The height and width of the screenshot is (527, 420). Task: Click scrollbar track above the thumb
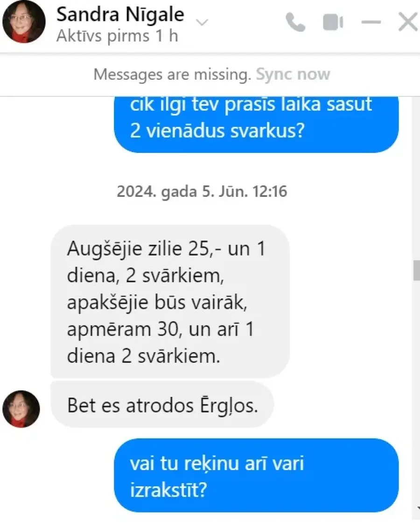click(416, 178)
